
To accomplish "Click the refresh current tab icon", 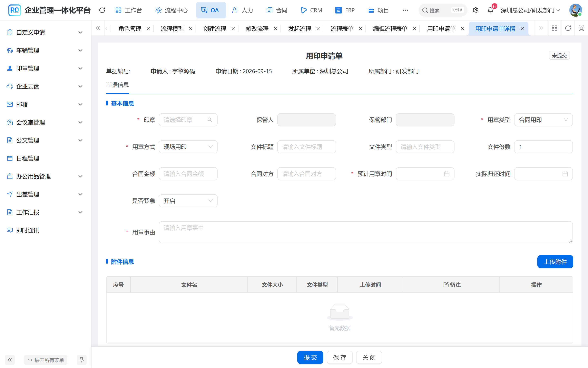I will (568, 28).
